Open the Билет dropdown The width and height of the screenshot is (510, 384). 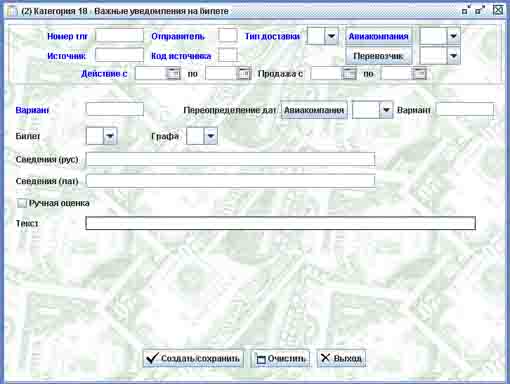[x=110, y=136]
